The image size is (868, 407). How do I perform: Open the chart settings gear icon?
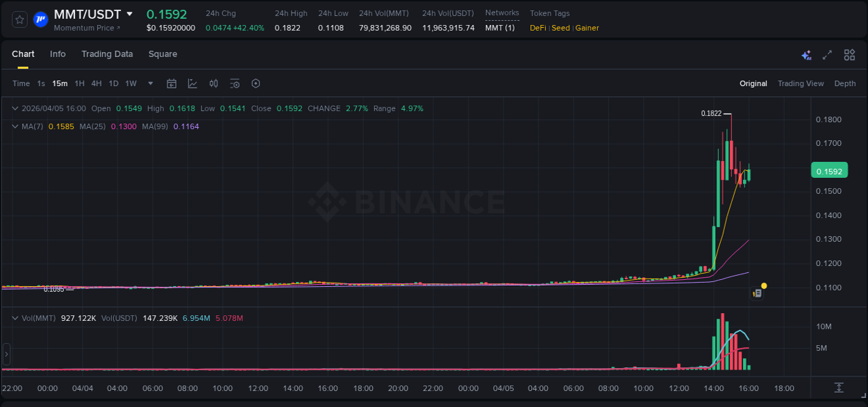(x=256, y=83)
